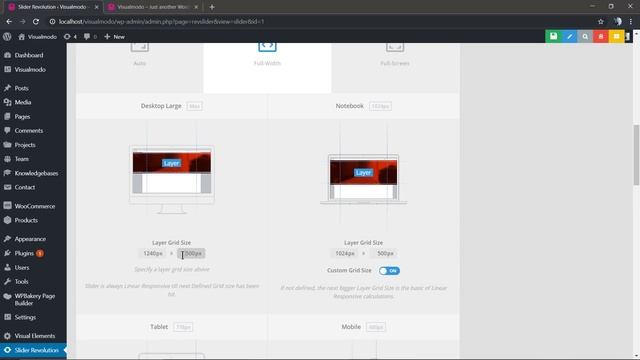The height and width of the screenshot is (360, 640).
Task: Click the red delete icon in toolbar
Action: coord(601,36)
